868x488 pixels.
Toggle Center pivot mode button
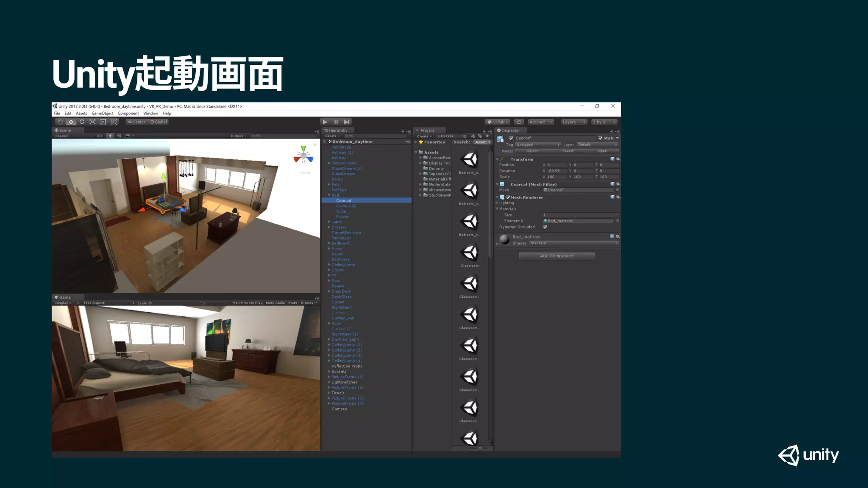[136, 122]
